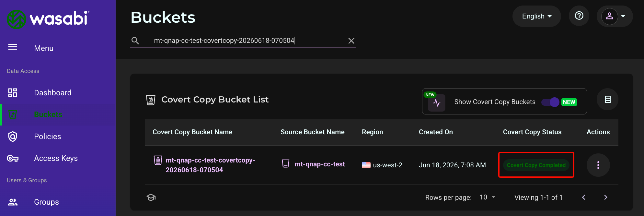Click the list view layout button
The height and width of the screenshot is (216, 644).
click(607, 99)
